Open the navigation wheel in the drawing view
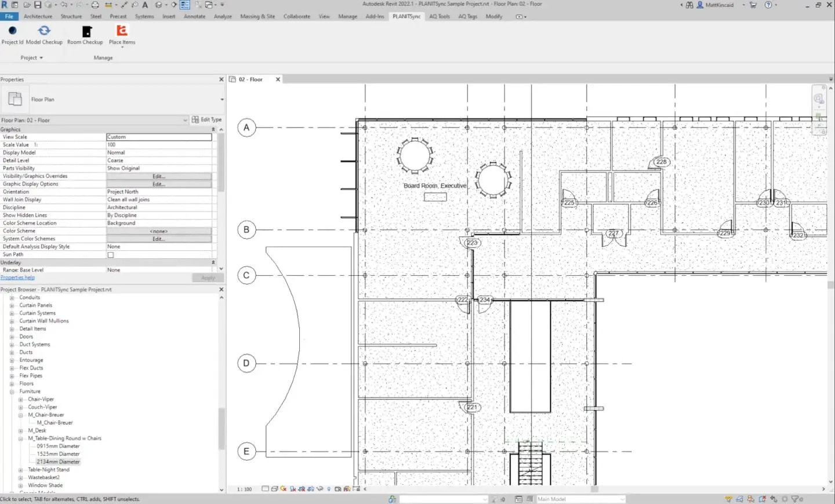835x504 pixels. click(x=819, y=99)
